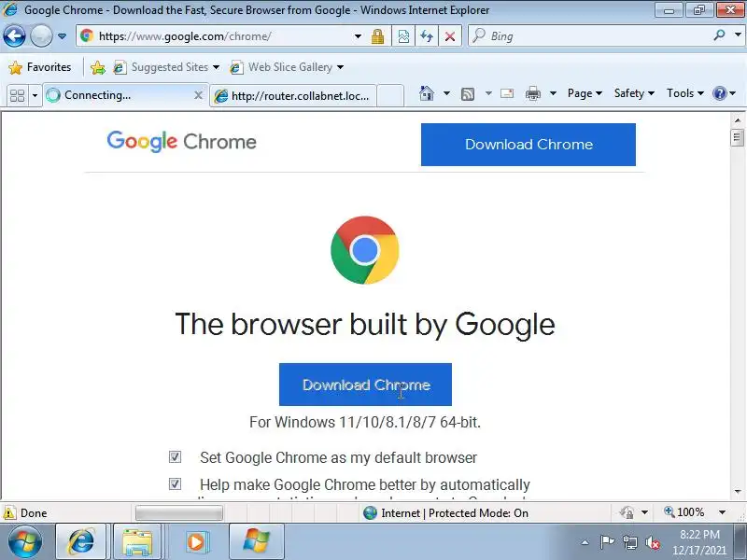Stop loading with the red X
Image resolution: width=747 pixels, height=560 pixels.
449,36
